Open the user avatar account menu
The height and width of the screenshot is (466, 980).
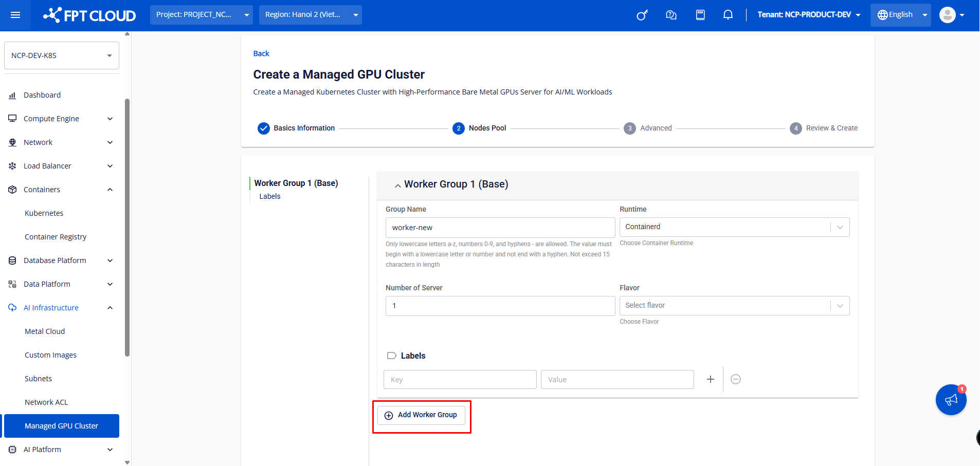click(x=951, y=15)
